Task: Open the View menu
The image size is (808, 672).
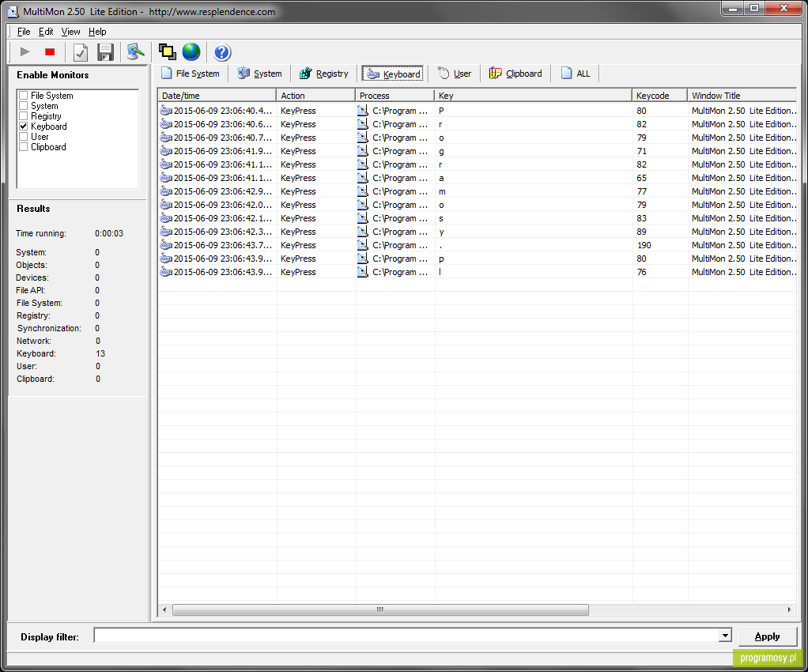Action: [70, 32]
